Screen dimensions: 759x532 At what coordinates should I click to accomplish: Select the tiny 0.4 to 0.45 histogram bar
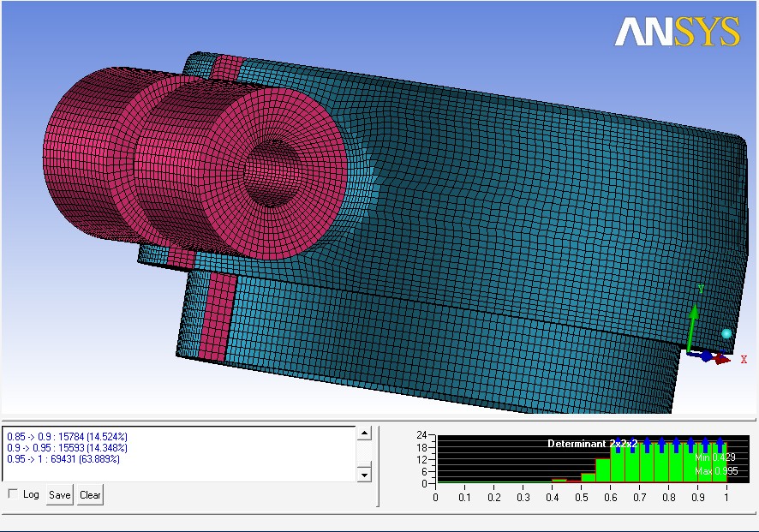[559, 481]
